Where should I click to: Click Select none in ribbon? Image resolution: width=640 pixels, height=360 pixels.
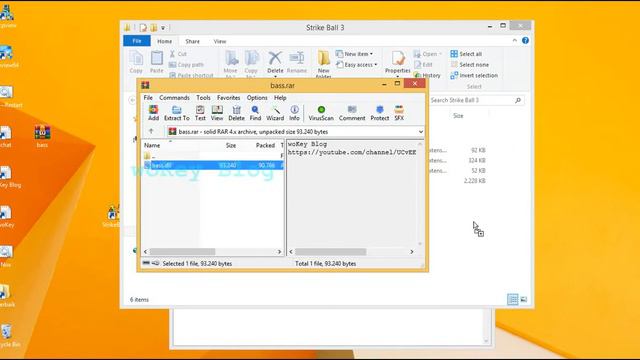pyautogui.click(x=470, y=64)
